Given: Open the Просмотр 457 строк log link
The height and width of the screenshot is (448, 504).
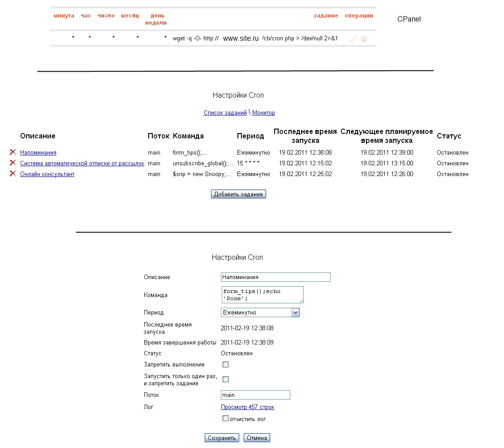Looking at the screenshot, I should [x=247, y=407].
